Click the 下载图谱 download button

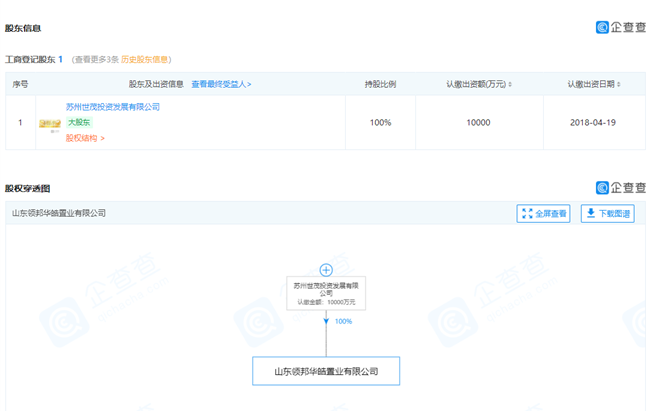(x=607, y=213)
